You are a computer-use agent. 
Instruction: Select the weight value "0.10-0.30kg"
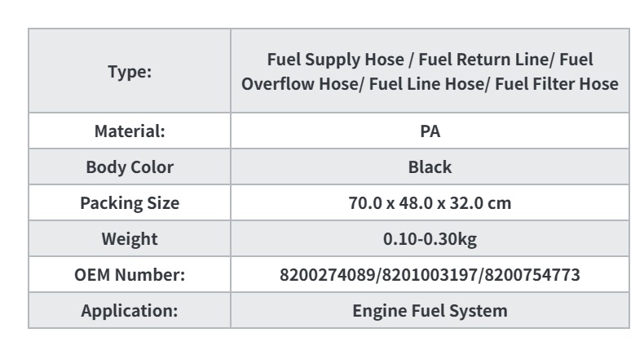(x=430, y=239)
